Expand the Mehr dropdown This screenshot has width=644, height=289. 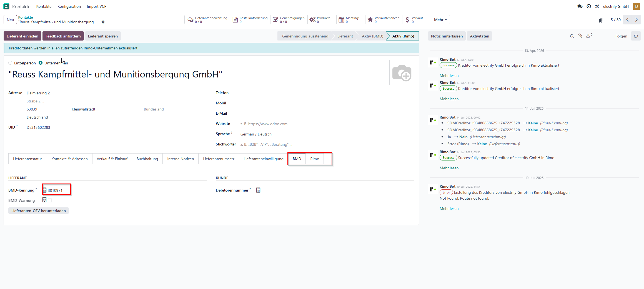[440, 20]
